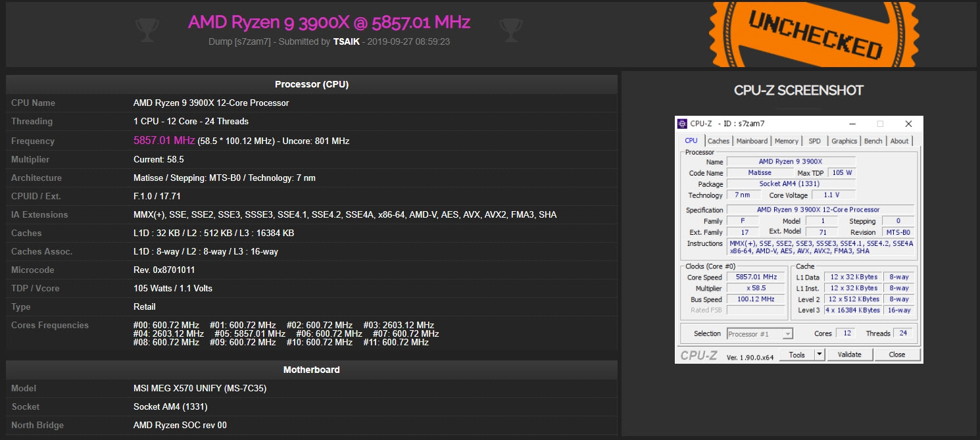Click the page title AMD Ryzen 9 3900X @ 5857.01 MHz

pyautogui.click(x=329, y=22)
